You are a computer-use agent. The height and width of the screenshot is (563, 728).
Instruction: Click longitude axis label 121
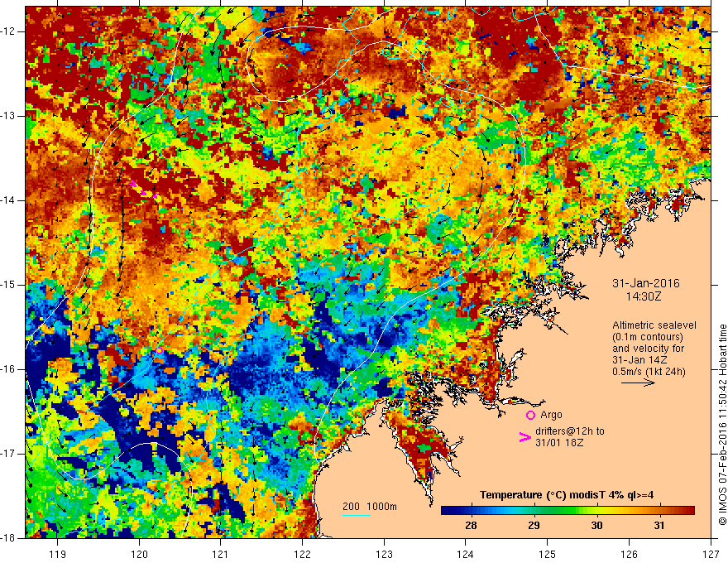[221, 554]
